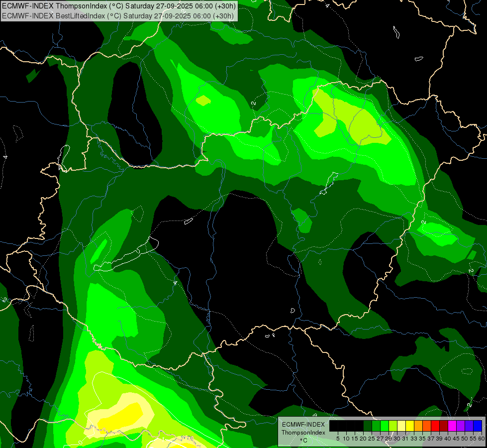This screenshot has height=448, width=487.
Task: Click the bright yellow maximum in bottom-left
Action: (122, 411)
